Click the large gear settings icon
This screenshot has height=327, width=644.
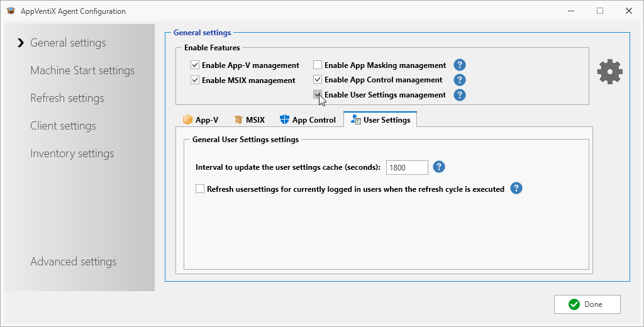point(609,72)
